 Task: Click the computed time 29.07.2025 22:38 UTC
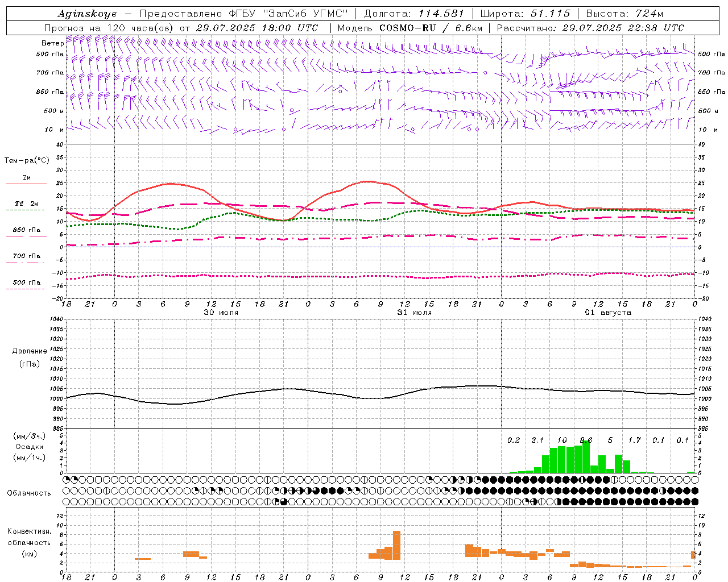[x=623, y=28]
